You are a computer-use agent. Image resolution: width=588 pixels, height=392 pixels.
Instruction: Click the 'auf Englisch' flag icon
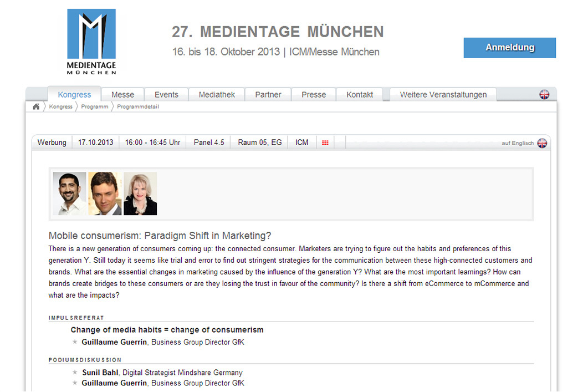click(x=542, y=142)
